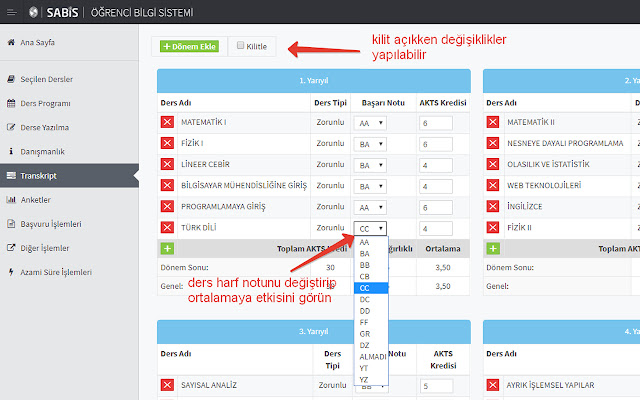The image size is (640, 400).
Task: Open Anketler sidebar item
Action: [36, 200]
